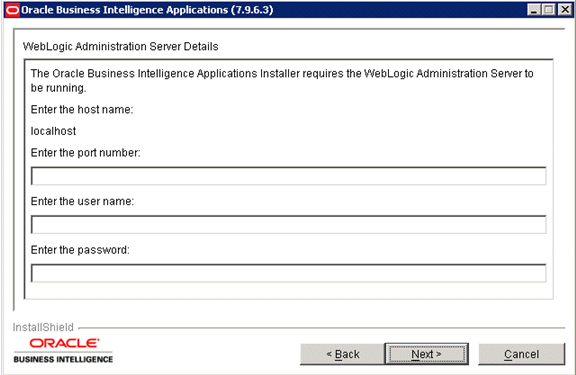Click the Oracle Business Intelligence logo
This screenshot has height=375, width=576.
(x=63, y=351)
